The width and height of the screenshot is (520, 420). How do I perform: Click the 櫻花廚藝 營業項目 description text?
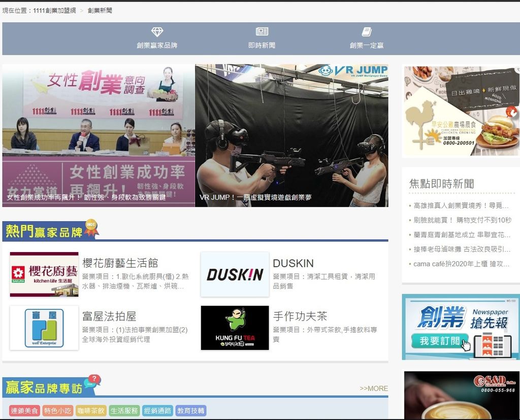(x=135, y=281)
